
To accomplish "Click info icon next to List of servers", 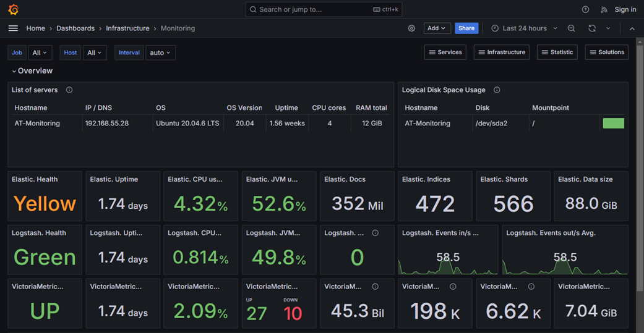I will point(69,90).
